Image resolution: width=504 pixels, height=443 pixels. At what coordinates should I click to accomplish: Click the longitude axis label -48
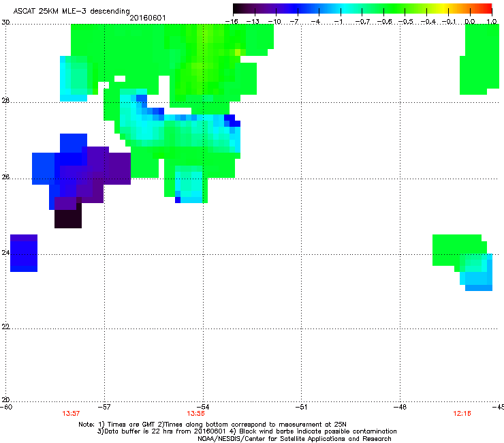pos(400,407)
